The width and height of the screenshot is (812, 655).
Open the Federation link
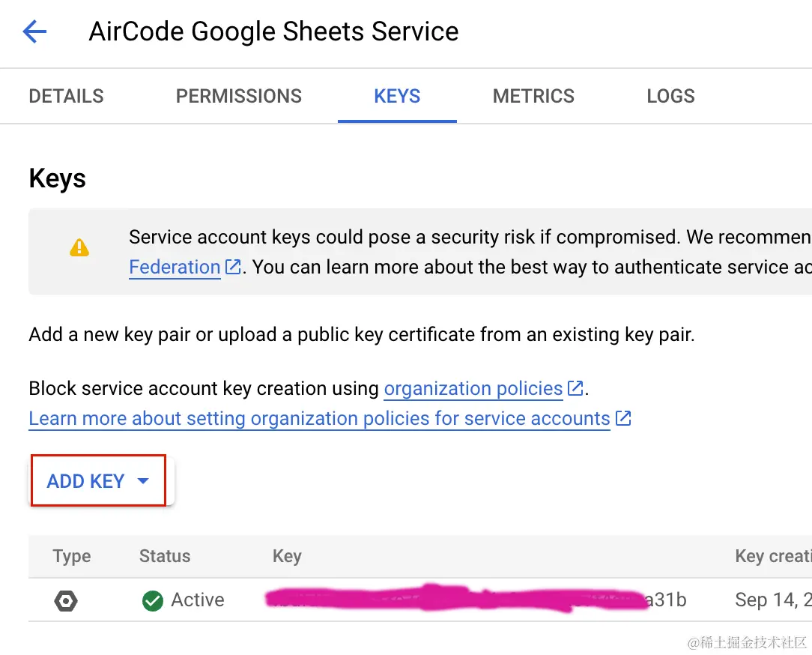175,268
